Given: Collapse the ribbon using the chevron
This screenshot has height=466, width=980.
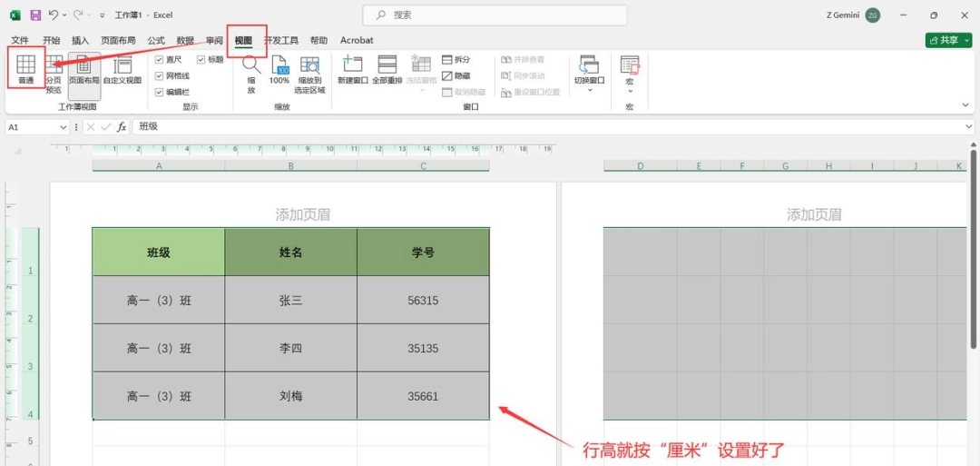Looking at the screenshot, I should coord(966,104).
